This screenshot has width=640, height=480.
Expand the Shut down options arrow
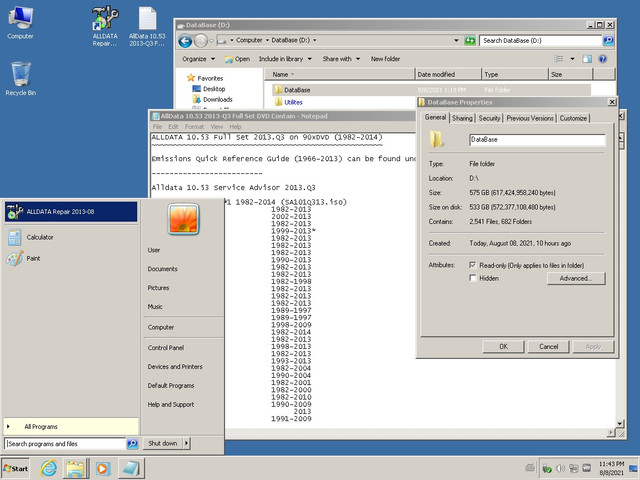187,443
